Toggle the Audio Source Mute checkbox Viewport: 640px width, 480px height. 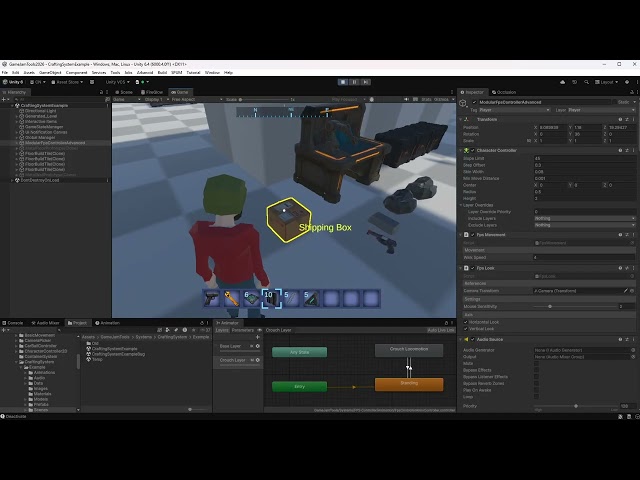(x=536, y=363)
